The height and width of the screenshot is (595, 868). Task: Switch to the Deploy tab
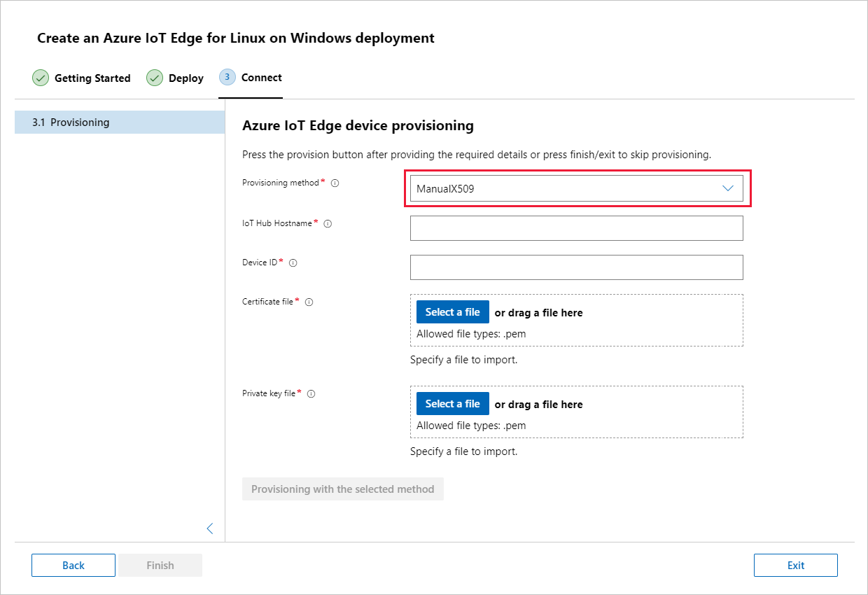pos(185,78)
